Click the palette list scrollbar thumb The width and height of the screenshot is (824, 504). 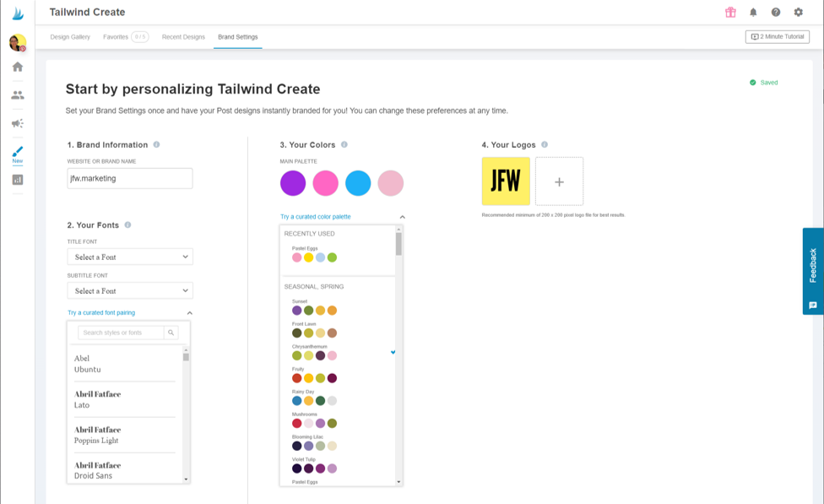[x=398, y=244]
